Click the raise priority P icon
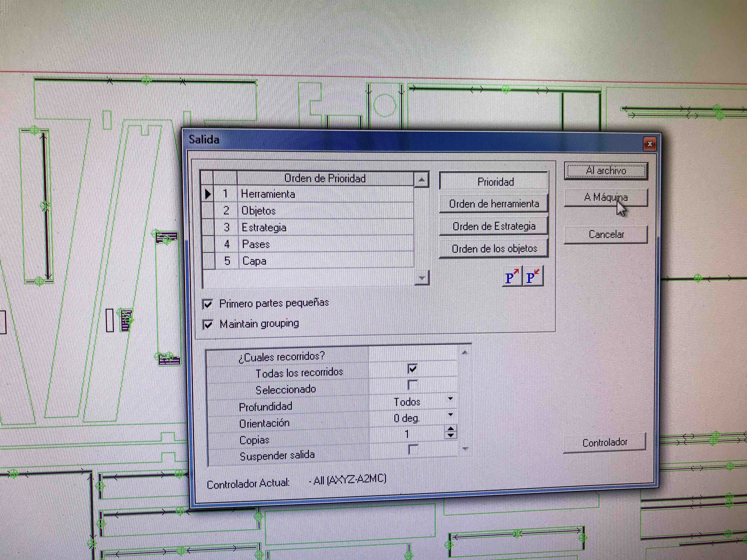 point(512,277)
